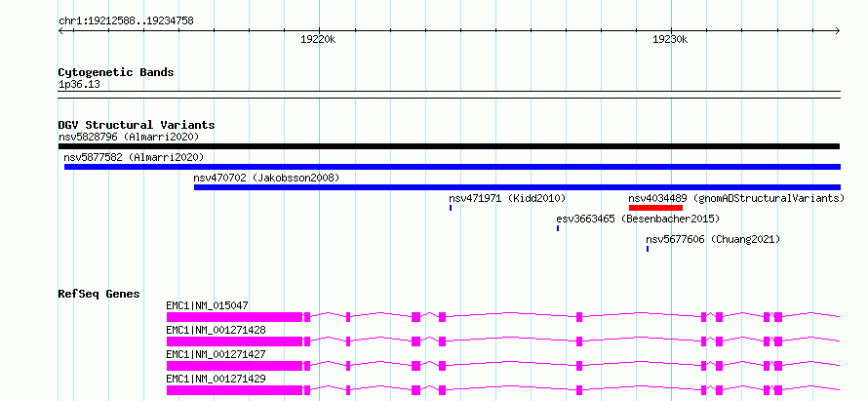Screen dimensions: 868x401
Task: Click the large terminal exon of EMC1|NM_001271427
Action: (x=235, y=366)
